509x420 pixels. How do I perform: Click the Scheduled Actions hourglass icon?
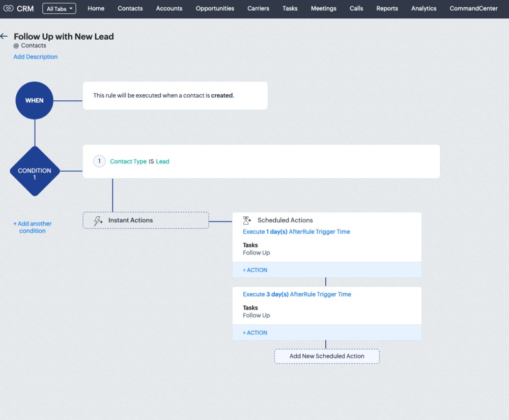tap(247, 220)
